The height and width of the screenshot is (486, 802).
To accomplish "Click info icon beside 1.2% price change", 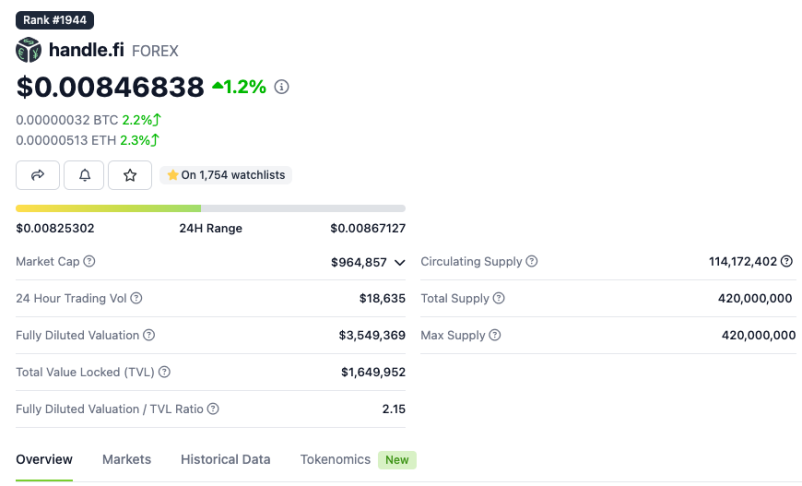I will click(281, 87).
